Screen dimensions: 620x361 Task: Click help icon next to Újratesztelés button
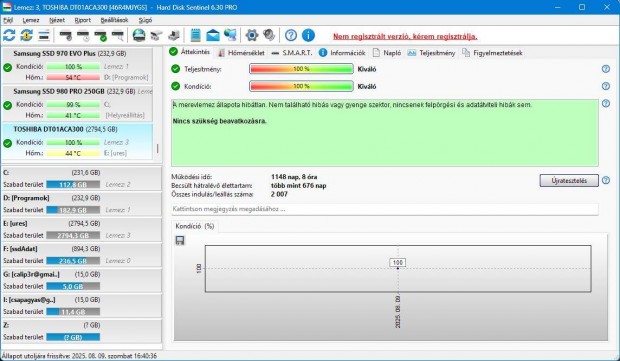[606, 180]
